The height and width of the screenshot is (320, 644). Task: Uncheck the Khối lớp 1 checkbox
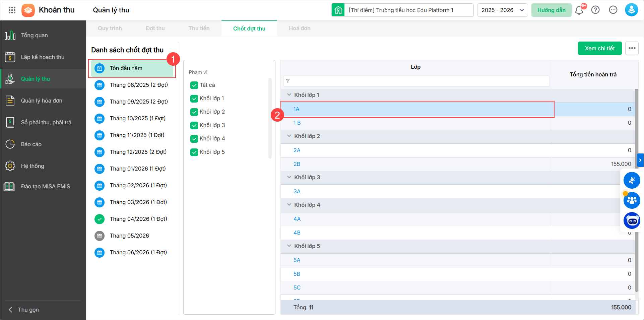click(x=194, y=99)
